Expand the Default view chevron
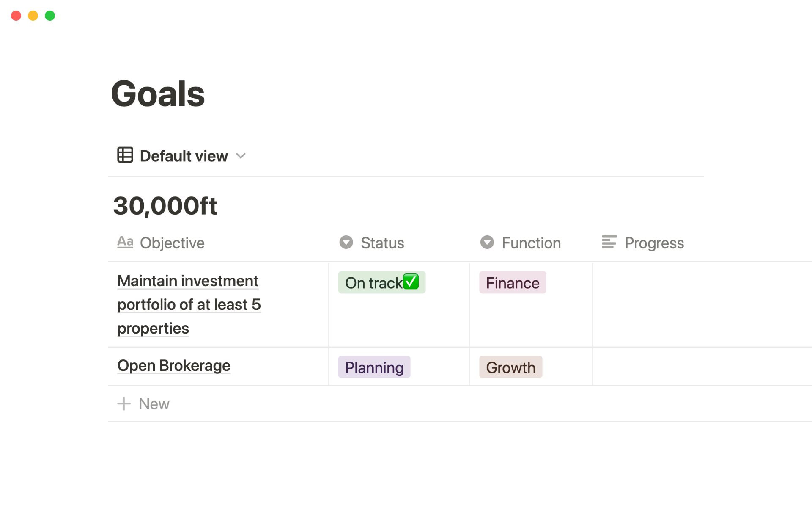This screenshot has width=812, height=508. [x=241, y=156]
